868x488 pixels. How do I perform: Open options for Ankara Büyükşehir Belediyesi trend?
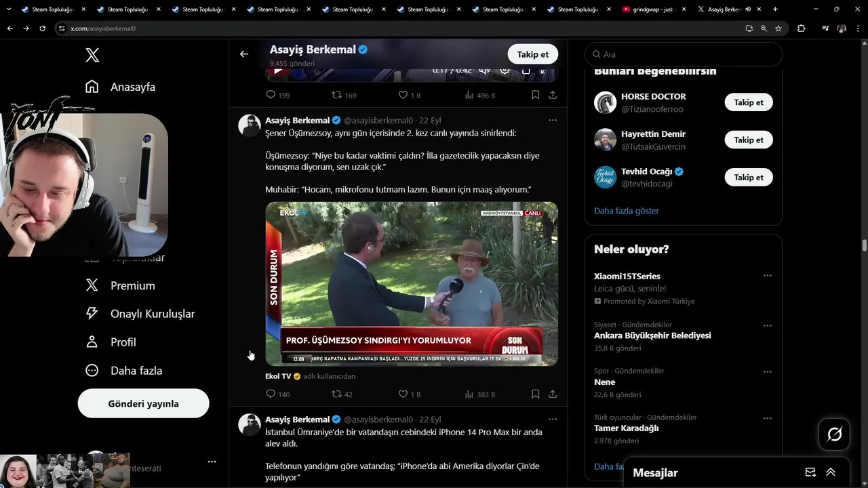coord(768,325)
